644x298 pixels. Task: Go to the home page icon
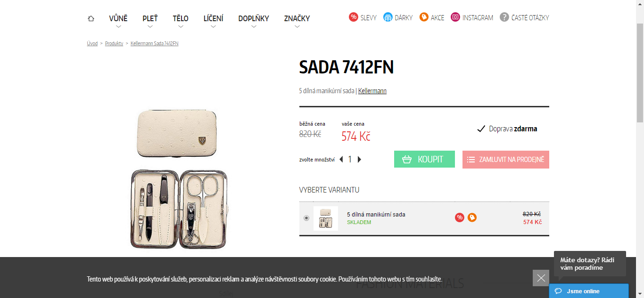(x=91, y=18)
